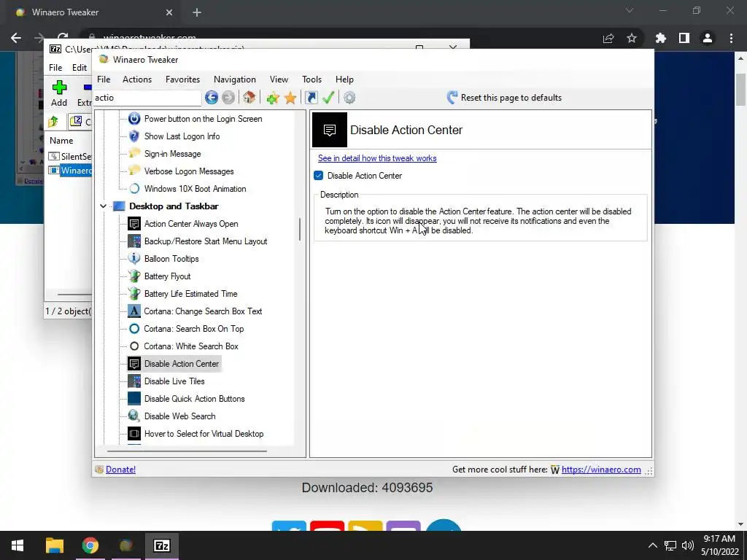Open settings via gear icon in Winaero toolbar
Viewport: 747px width, 560px height.
[349, 98]
